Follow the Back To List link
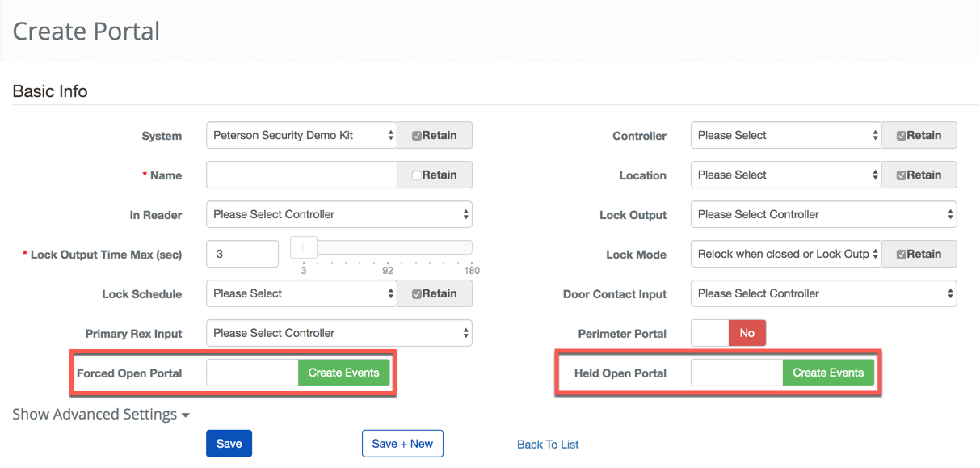The height and width of the screenshot is (468, 980). coord(548,445)
